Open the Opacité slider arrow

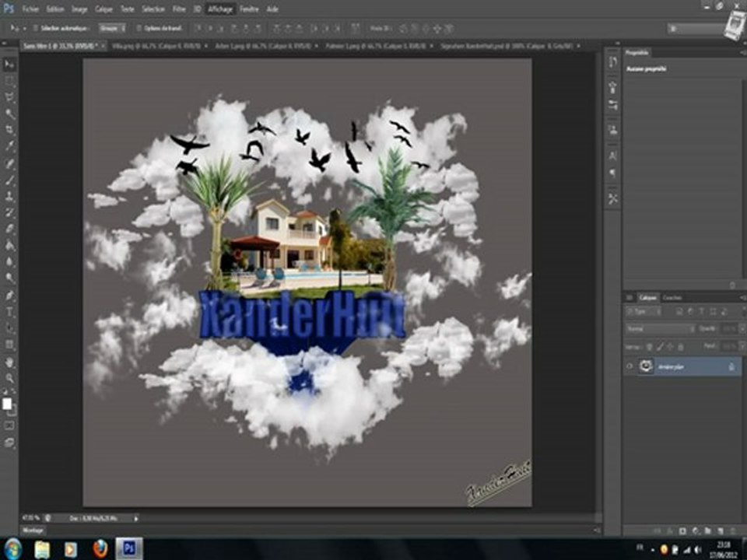point(741,329)
